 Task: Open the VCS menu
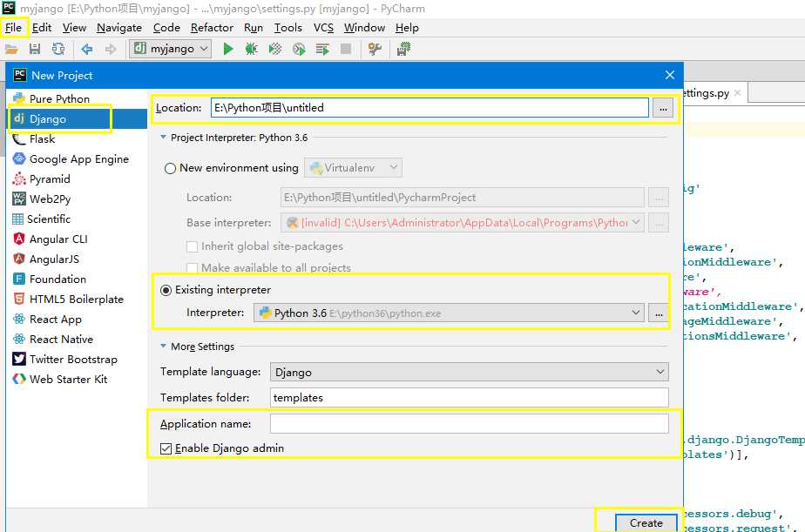(323, 28)
